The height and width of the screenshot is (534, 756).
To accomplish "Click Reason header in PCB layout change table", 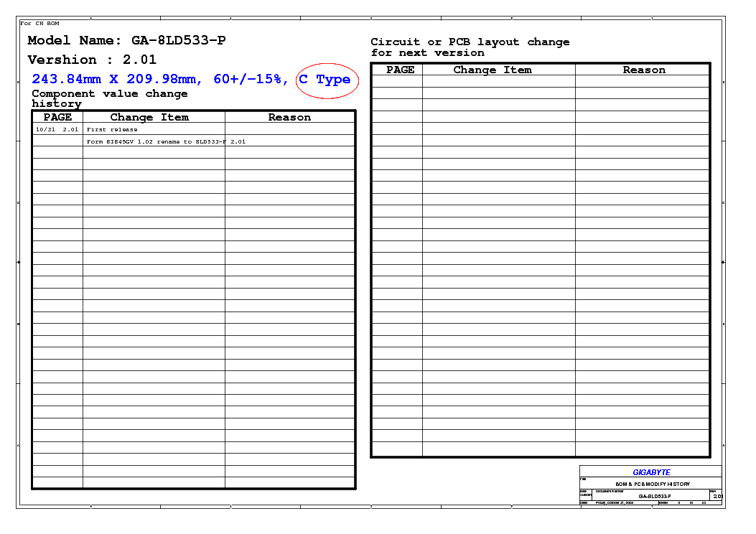I will tap(644, 70).
